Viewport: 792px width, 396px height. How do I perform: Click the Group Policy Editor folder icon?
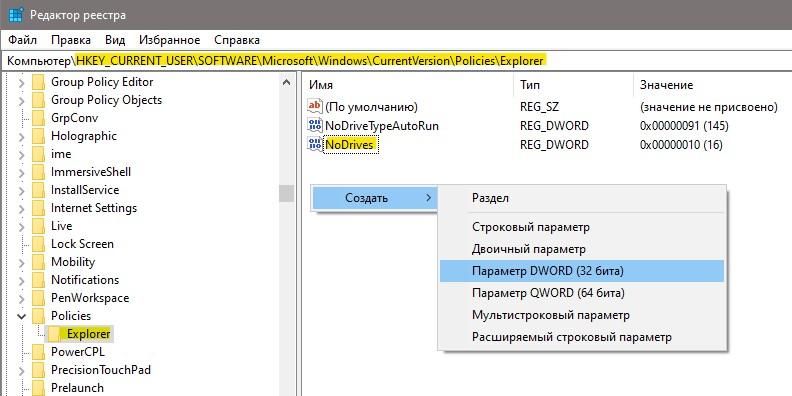(38, 82)
